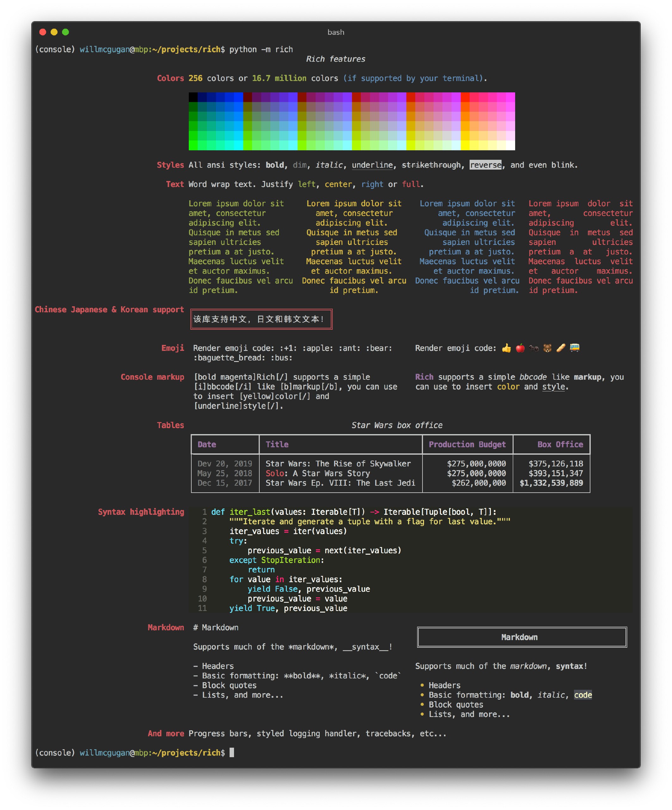Click the 'Console markup' label

pyautogui.click(x=152, y=377)
